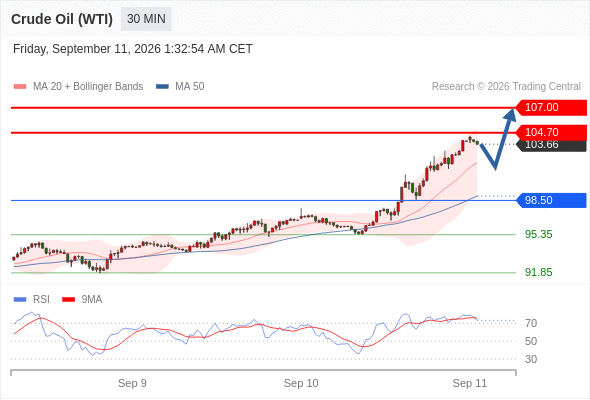
Task: Click the MA 20 + Bollinger Bands label
Action: pyautogui.click(x=88, y=87)
